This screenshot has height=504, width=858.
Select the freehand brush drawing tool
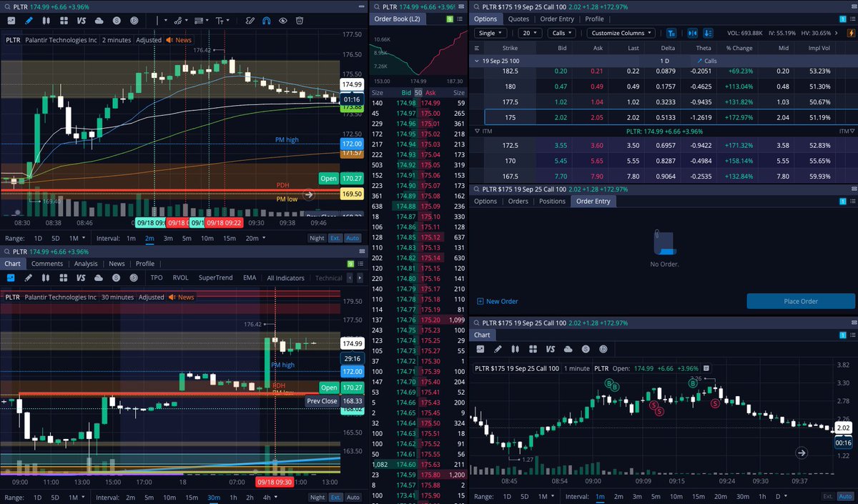(x=250, y=20)
